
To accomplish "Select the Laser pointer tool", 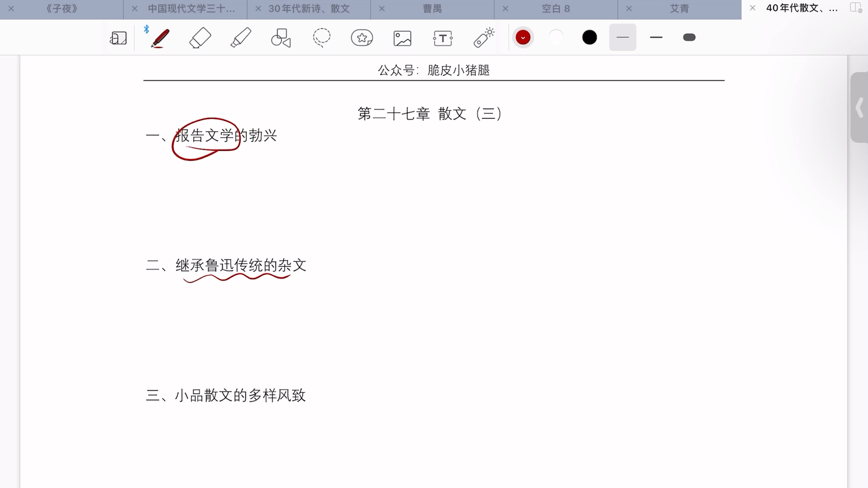I will click(x=484, y=37).
